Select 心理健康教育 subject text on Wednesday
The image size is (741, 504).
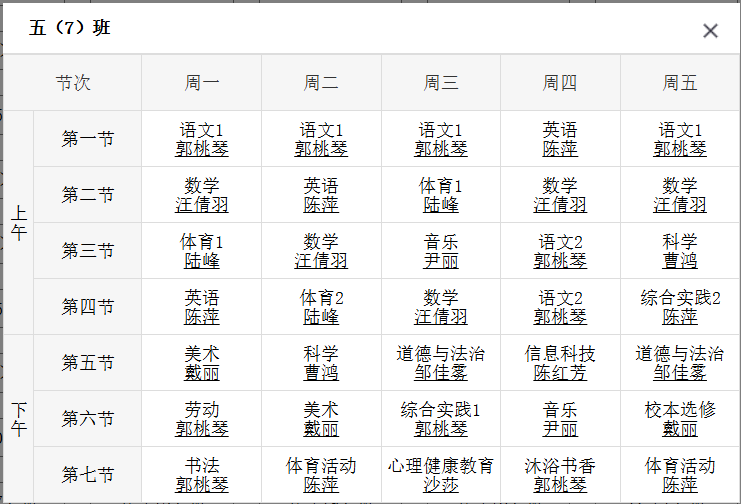point(441,466)
